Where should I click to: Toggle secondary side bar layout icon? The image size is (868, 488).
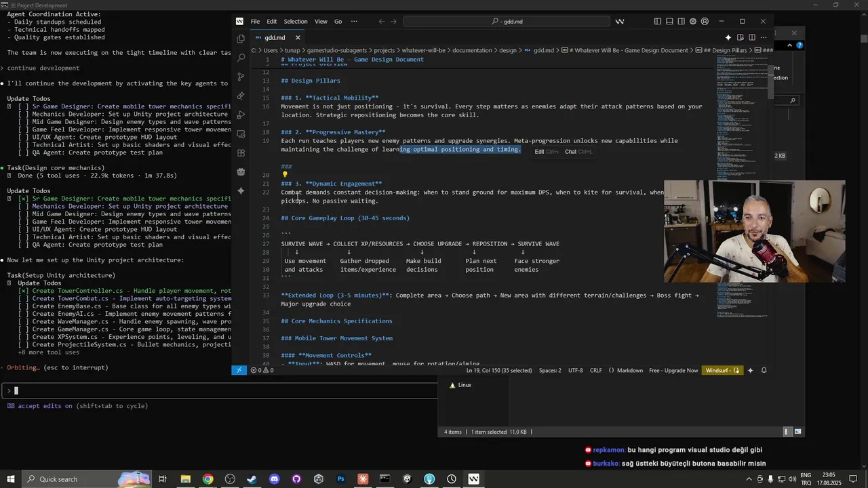[681, 21]
